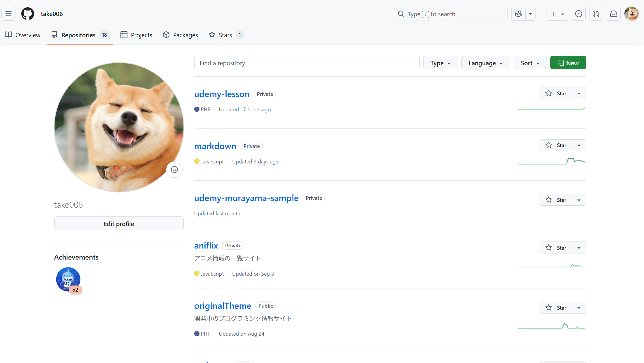The height and width of the screenshot is (363, 644).
Task: Open pull requests icon
Action: pyautogui.click(x=596, y=13)
